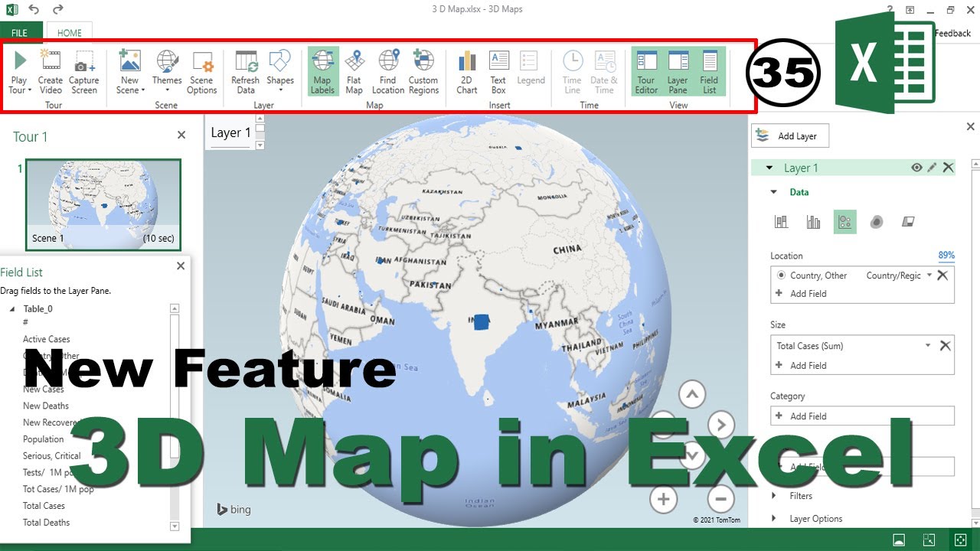Select Country, Other radio button
980x551 pixels.
781,275
